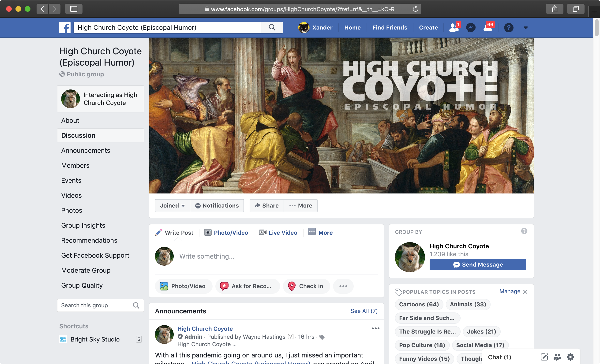Screen dimensions: 600x364
Task: Toggle the Safari sidebar button
Action: pos(74,9)
